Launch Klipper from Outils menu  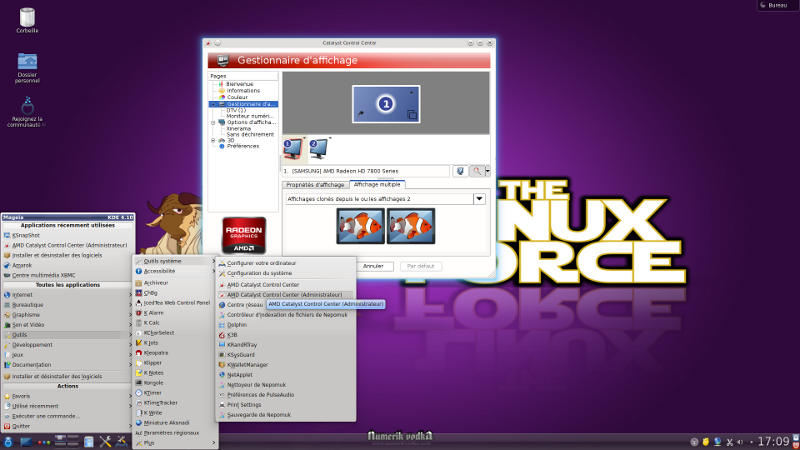point(175,363)
